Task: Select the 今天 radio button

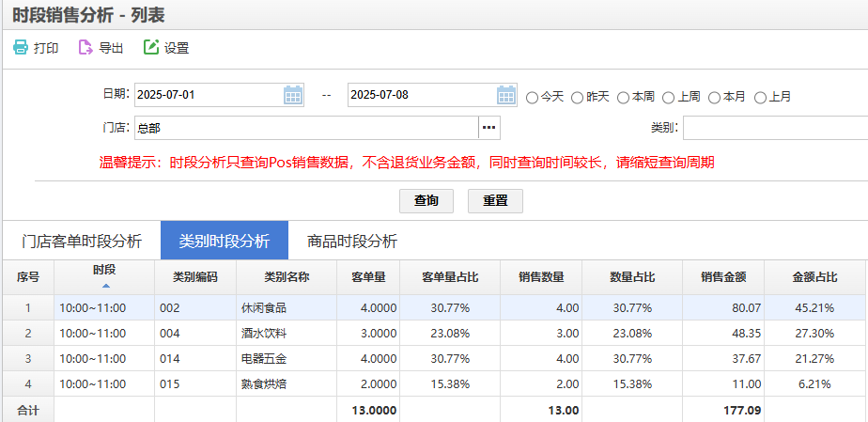Action: 532,98
